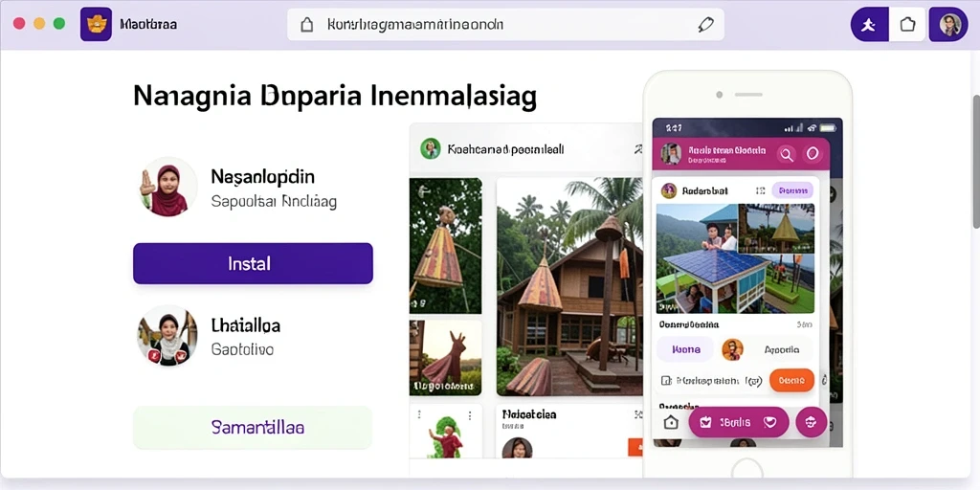980x490 pixels.
Task: Select the purple Ivona tab on the phone
Action: coord(685,350)
